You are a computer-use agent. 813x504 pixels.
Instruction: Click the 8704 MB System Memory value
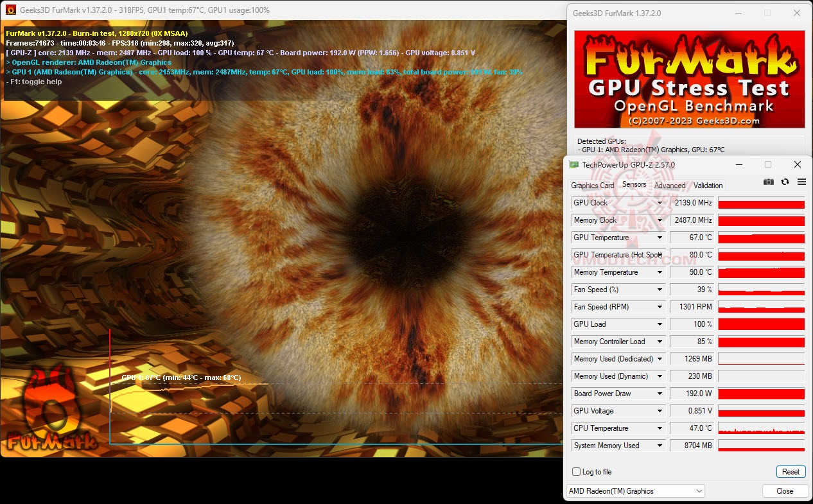tap(692, 446)
